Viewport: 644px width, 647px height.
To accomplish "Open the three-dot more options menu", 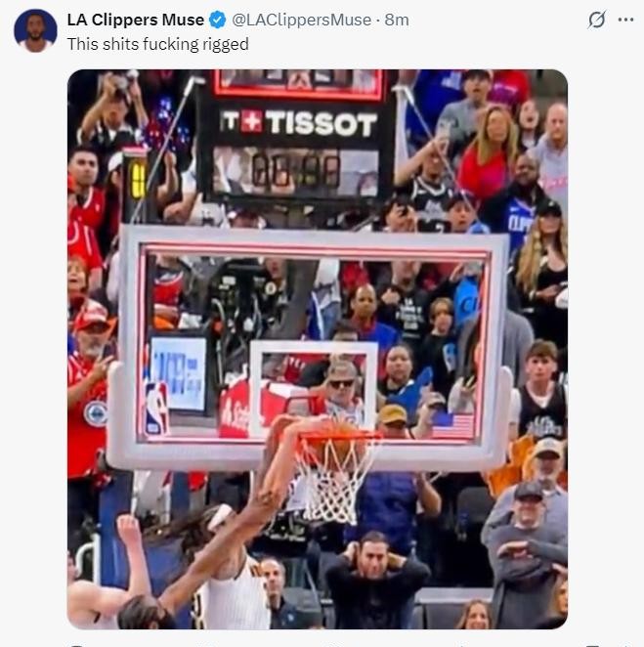I will pos(625,20).
